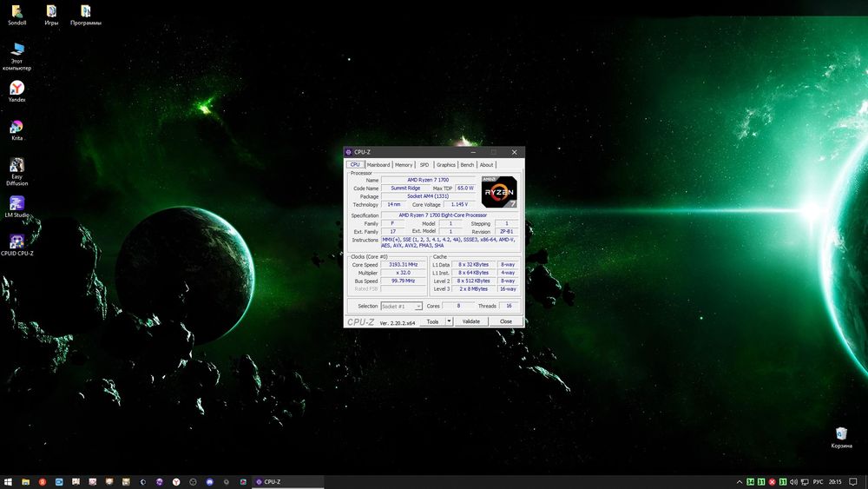
Task: Click the Level 2 value 8 x 512 KBytes
Action: (x=473, y=281)
